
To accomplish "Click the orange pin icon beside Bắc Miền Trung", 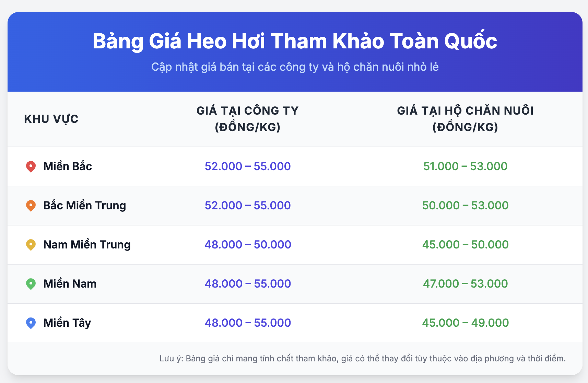I will coord(31,206).
